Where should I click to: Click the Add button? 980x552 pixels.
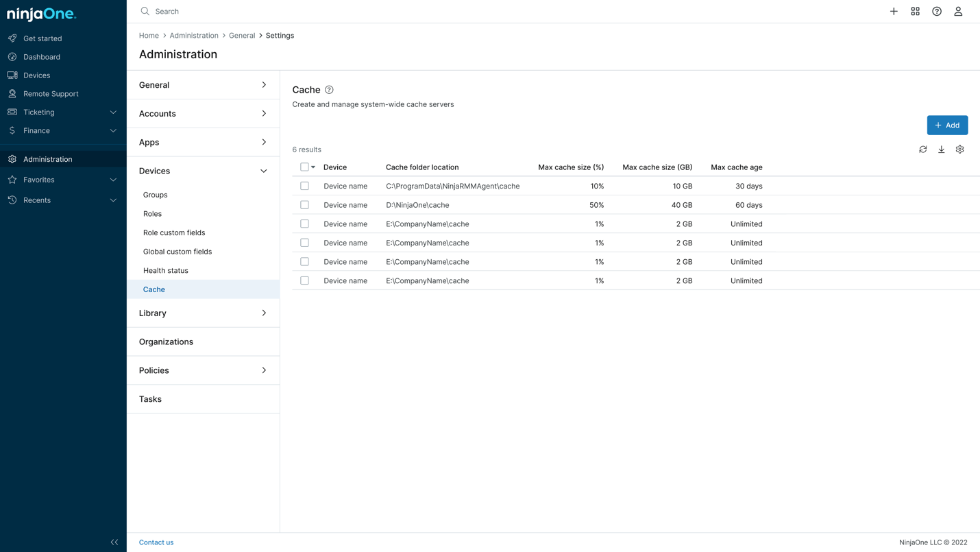click(x=947, y=125)
